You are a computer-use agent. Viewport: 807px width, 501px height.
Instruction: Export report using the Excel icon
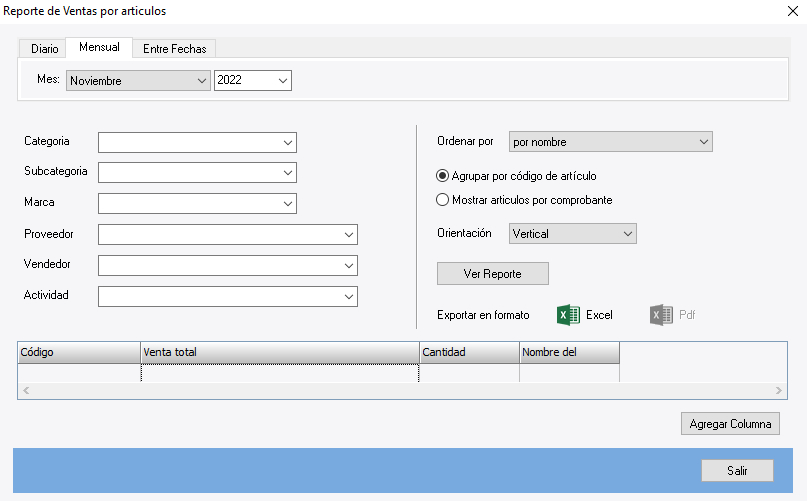point(568,315)
